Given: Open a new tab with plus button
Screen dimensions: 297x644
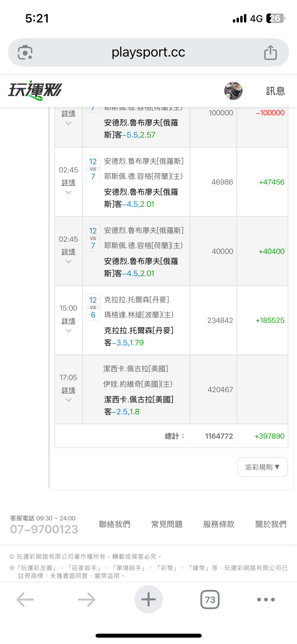Looking at the screenshot, I should [x=148, y=599].
